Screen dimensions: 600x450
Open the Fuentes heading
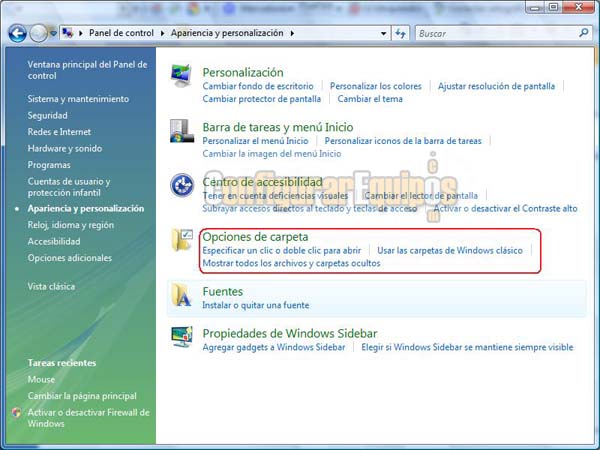[x=223, y=292]
